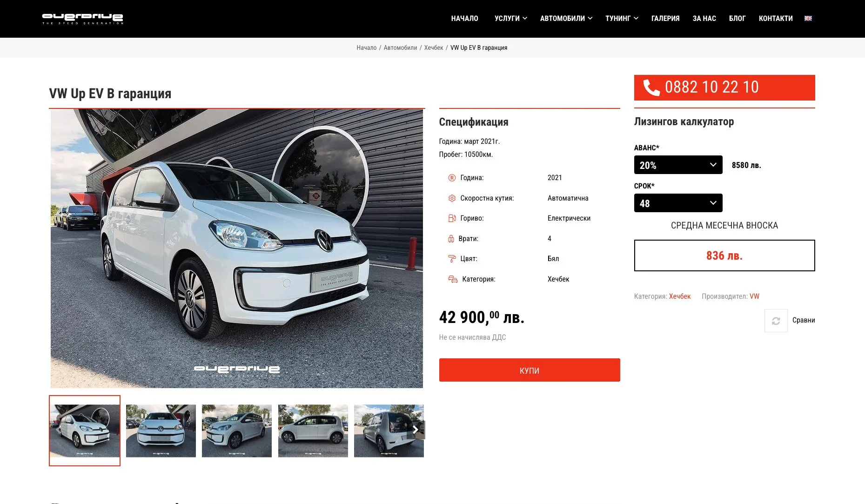Viewport: 865px width, 504px height.
Task: Open the БЛОГ page
Action: 737,19
